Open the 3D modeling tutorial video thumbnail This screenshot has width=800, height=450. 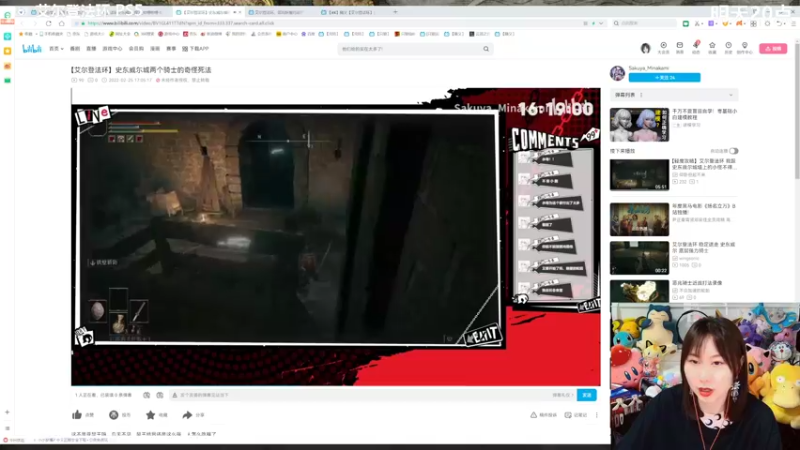[639, 124]
